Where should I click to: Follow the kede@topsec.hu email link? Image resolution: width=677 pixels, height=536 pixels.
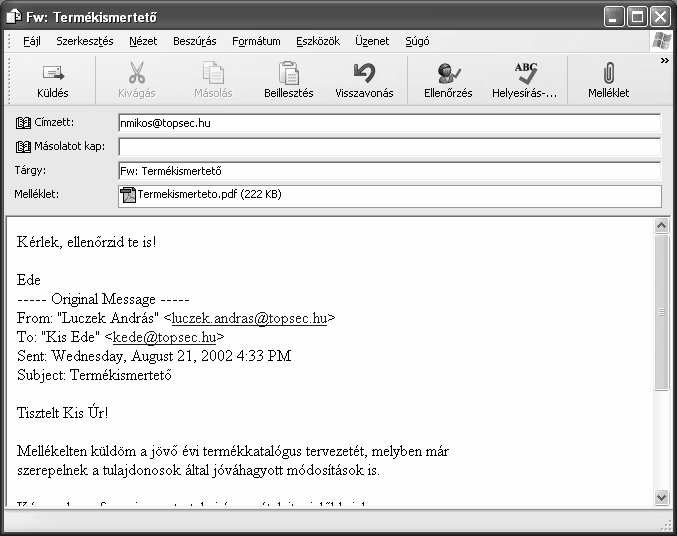164,337
